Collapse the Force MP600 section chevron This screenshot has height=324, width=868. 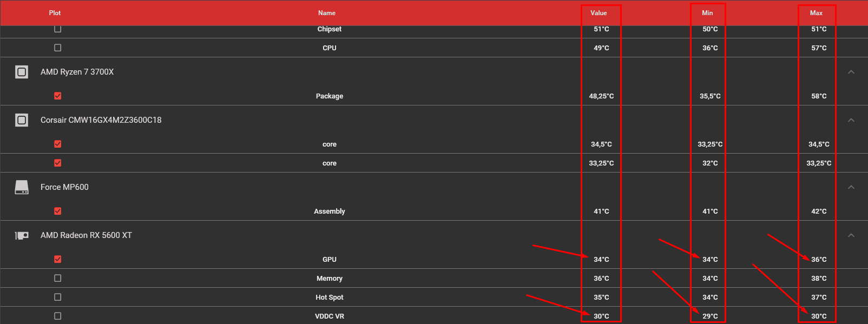click(851, 187)
